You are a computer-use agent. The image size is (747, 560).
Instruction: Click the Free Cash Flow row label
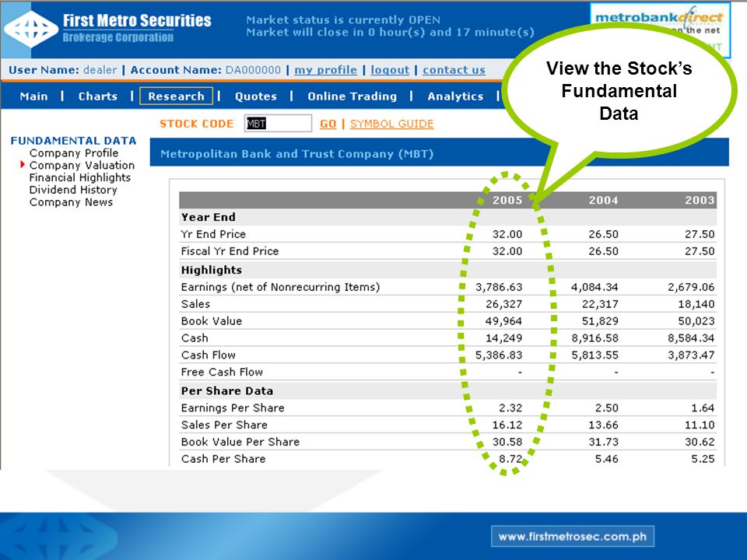pyautogui.click(x=222, y=372)
